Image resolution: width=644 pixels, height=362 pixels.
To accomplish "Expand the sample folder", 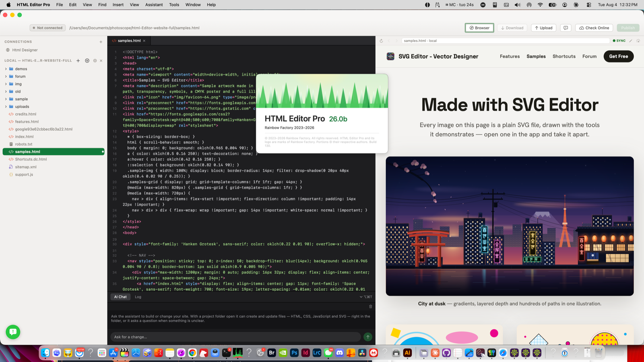I will click(6, 99).
